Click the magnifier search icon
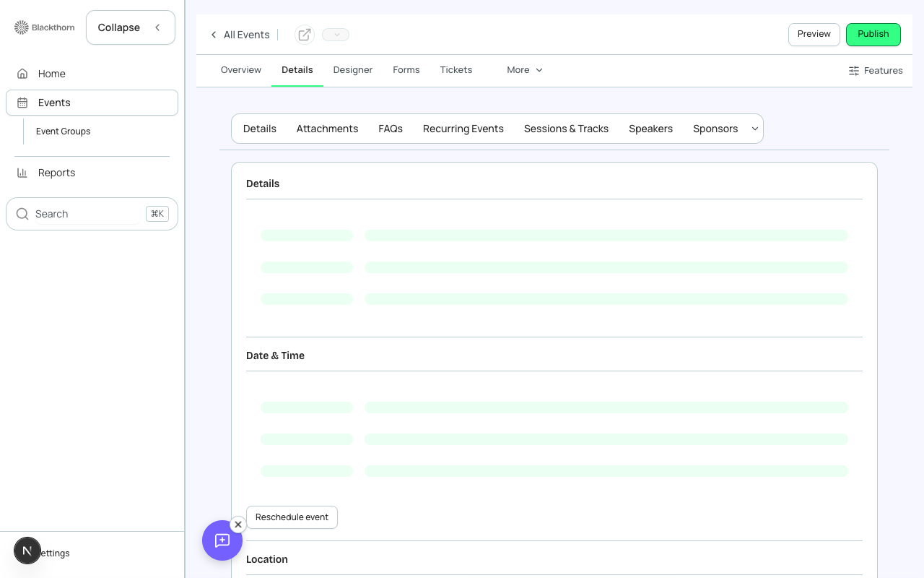The image size is (924, 578). 22,214
